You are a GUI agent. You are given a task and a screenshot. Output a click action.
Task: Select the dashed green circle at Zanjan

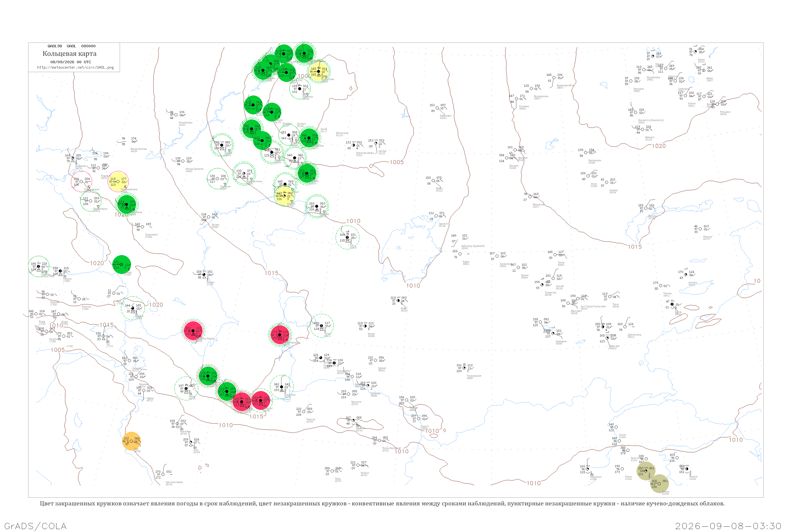(x=186, y=388)
